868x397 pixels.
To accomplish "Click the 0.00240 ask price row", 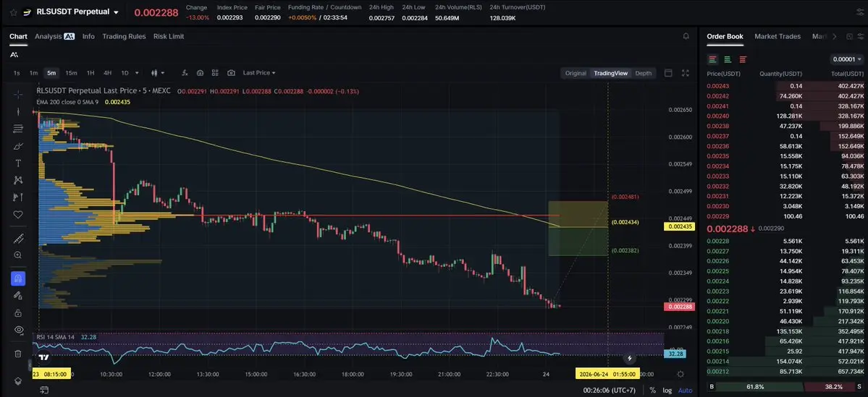I will point(785,116).
